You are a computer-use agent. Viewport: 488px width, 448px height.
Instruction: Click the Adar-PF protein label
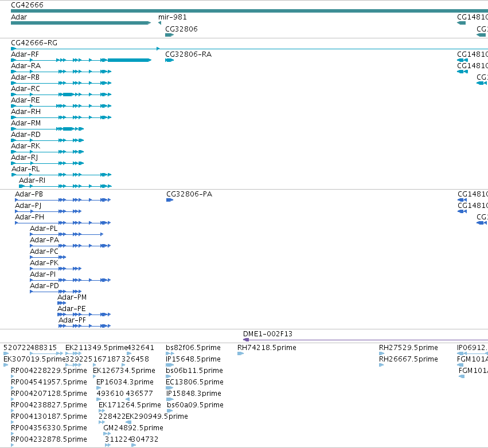[72, 320]
